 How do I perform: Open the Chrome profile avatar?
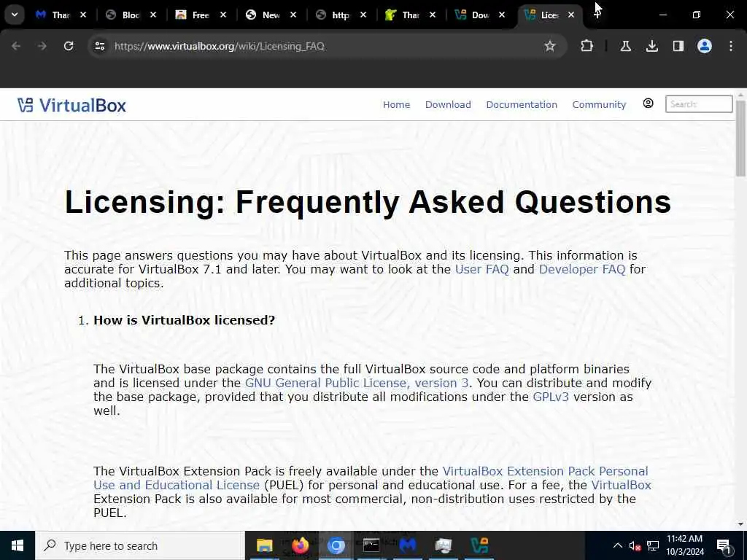[x=705, y=46]
